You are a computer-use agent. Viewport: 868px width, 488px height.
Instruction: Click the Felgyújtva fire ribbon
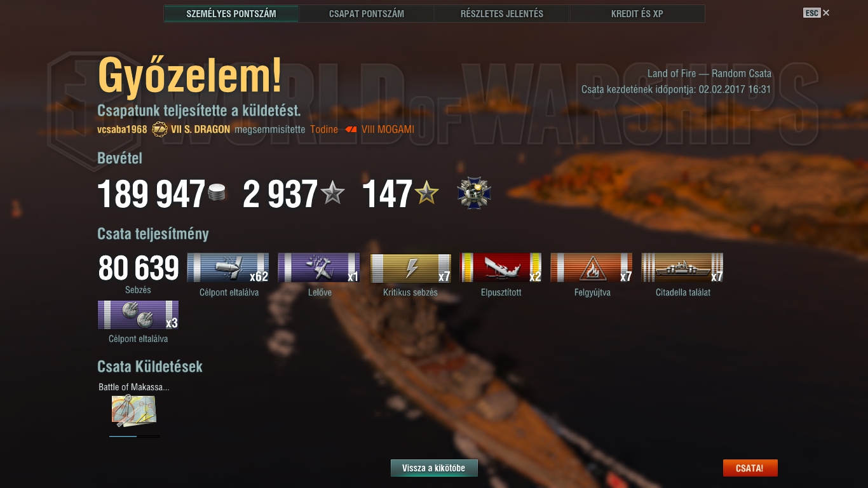pyautogui.click(x=592, y=268)
